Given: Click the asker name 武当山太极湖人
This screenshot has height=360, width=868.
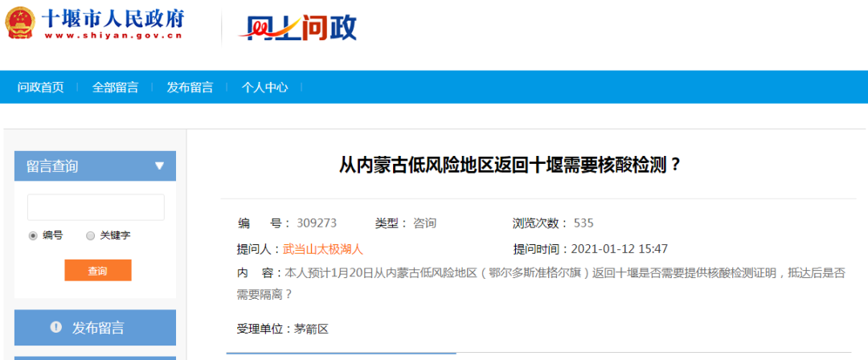Looking at the screenshot, I should [x=323, y=249].
